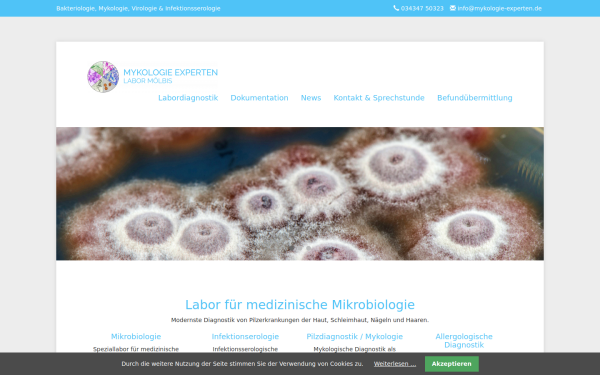Click text 'Infektionsserologische'

pyautogui.click(x=245, y=349)
